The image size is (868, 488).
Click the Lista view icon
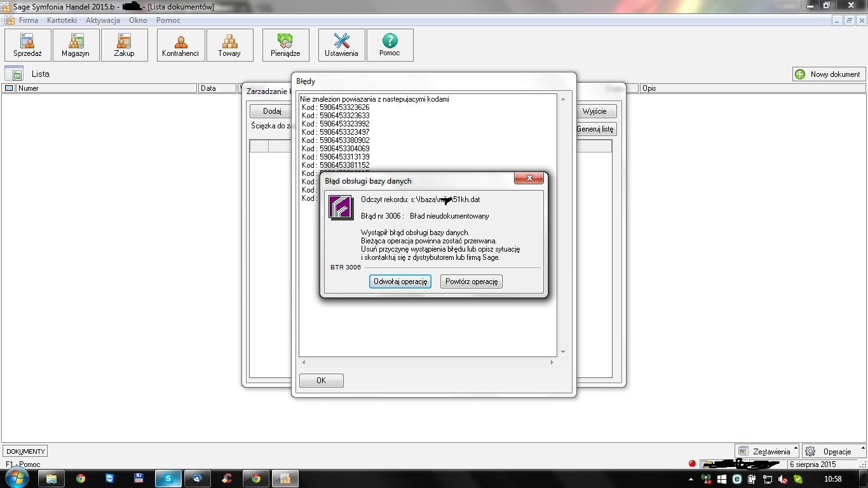[x=14, y=74]
